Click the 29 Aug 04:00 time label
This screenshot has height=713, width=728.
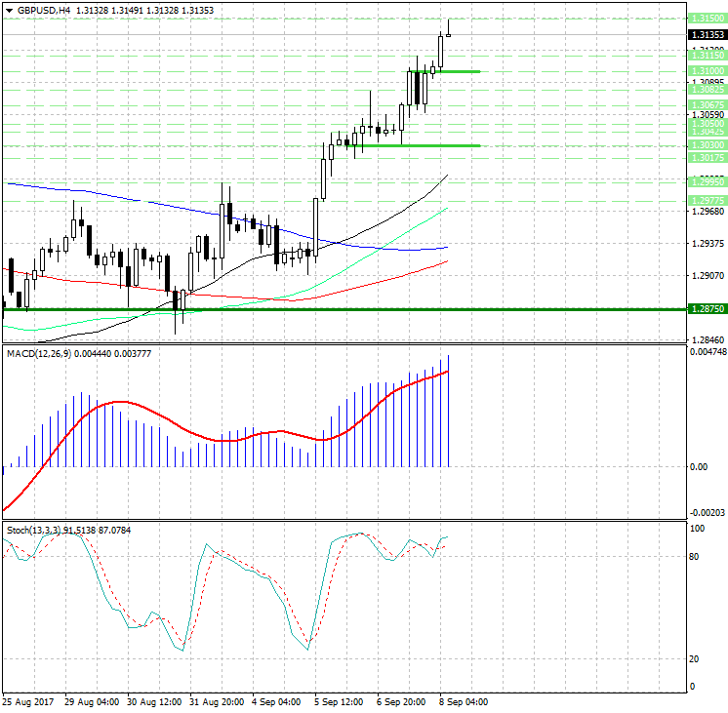[x=92, y=702]
